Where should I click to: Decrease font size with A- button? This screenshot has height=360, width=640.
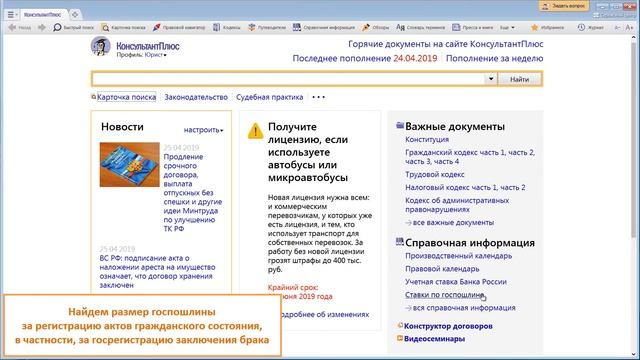point(618,27)
